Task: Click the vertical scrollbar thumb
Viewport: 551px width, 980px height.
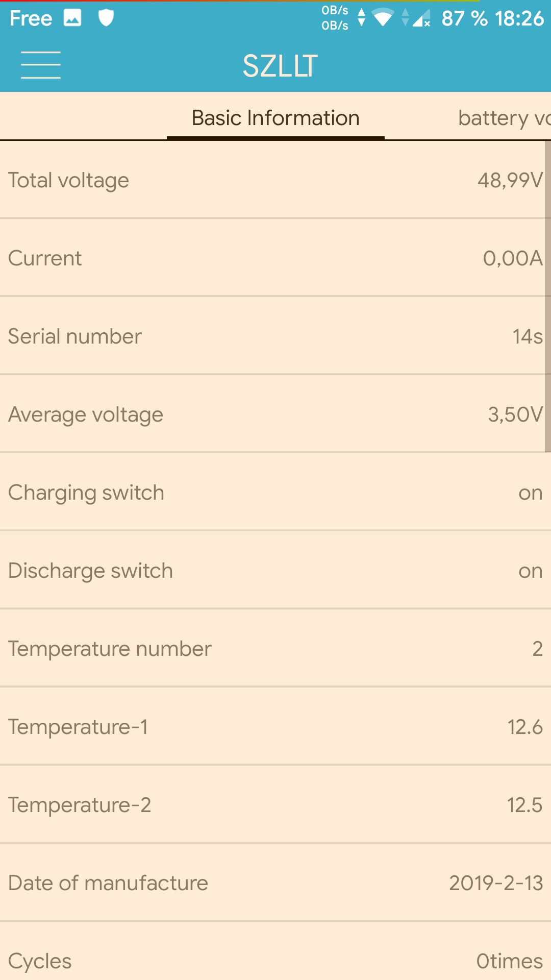Action: (x=548, y=297)
